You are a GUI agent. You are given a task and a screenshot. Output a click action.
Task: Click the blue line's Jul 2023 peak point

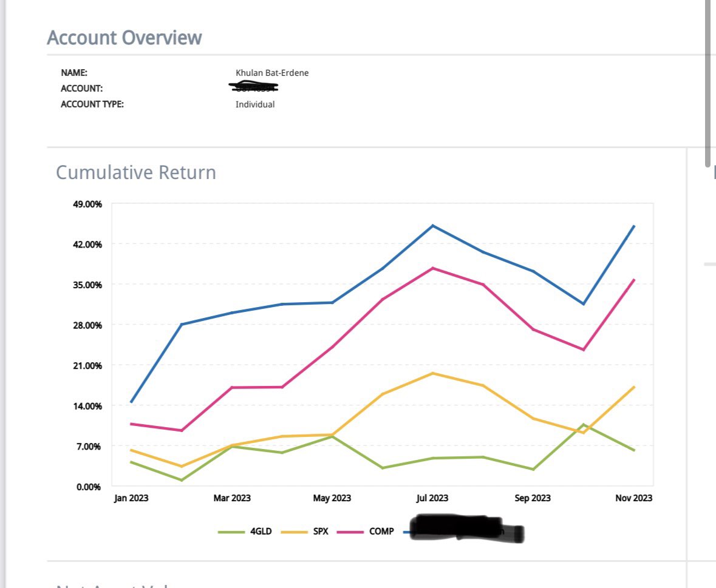tap(433, 225)
